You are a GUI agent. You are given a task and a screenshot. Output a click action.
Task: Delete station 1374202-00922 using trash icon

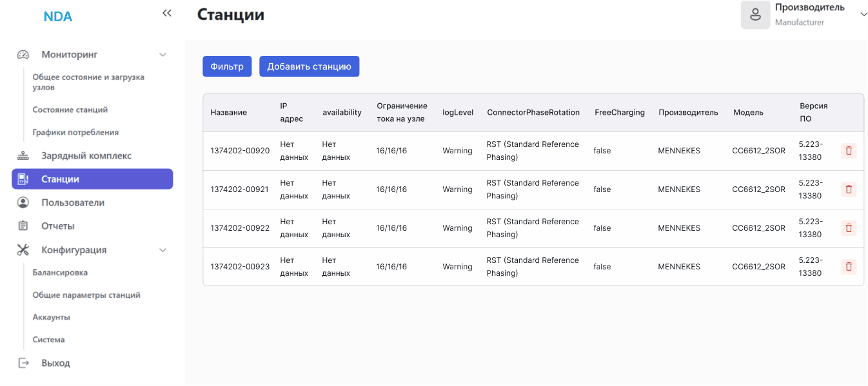(849, 228)
